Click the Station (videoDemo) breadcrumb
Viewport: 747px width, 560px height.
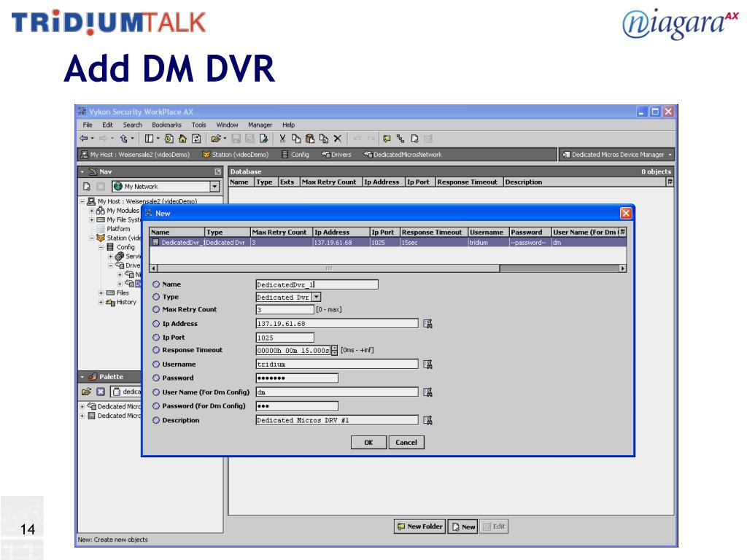236,155
